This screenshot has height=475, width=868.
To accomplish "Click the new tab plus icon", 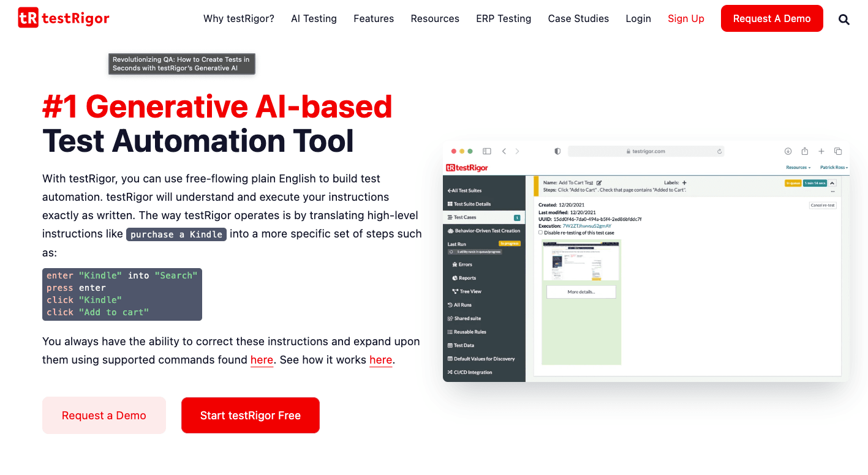I will (821, 151).
